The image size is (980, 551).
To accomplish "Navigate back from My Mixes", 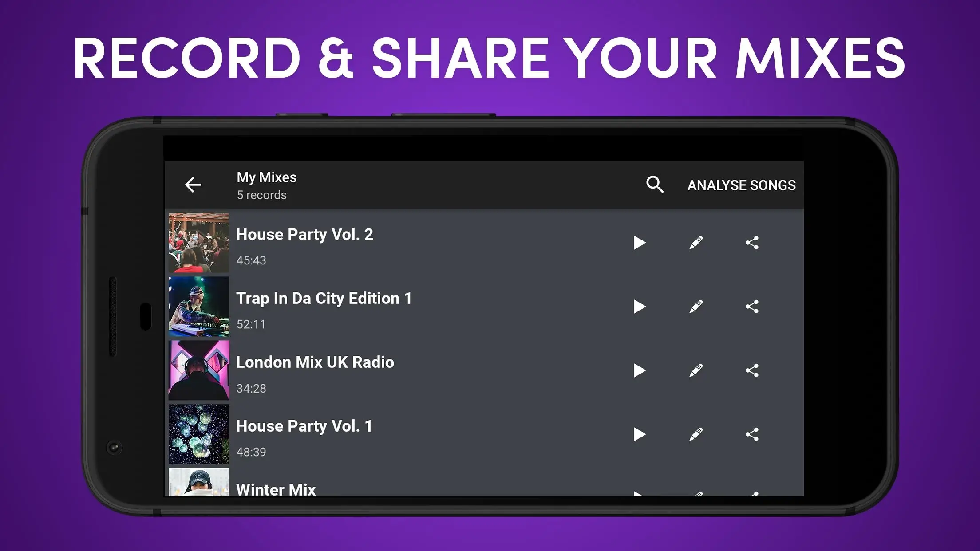I will 192,185.
